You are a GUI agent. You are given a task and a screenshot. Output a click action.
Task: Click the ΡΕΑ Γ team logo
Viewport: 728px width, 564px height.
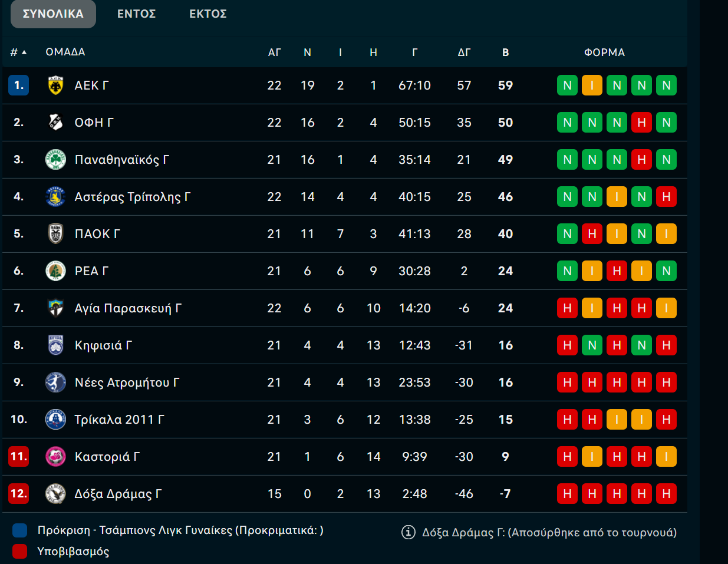pyautogui.click(x=55, y=271)
